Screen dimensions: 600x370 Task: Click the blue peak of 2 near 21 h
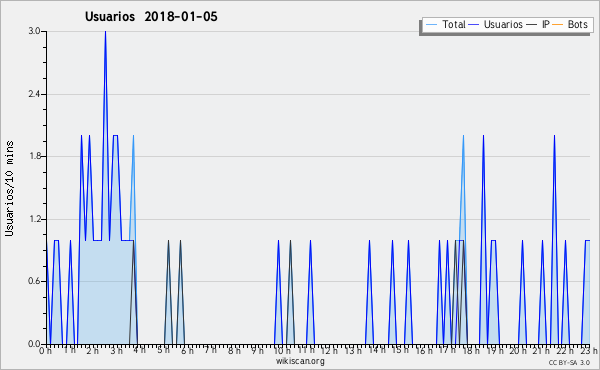pos(554,136)
